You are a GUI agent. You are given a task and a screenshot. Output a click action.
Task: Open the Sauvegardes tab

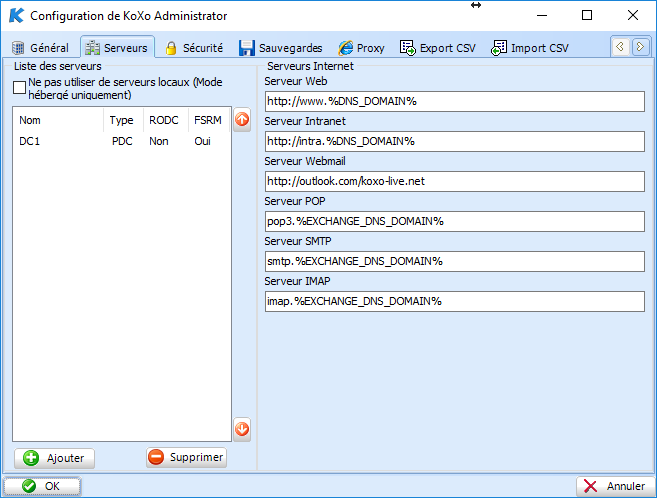point(281,48)
